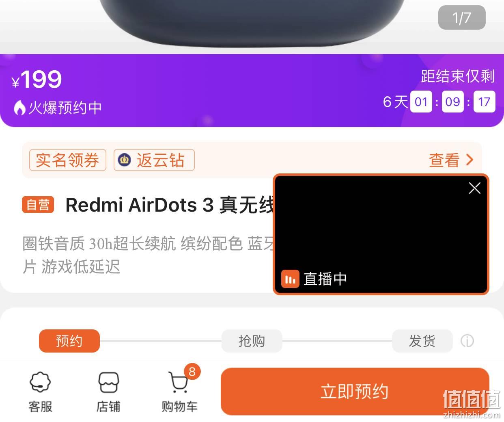Click the 立即预约 reserve button
Image resolution: width=504 pixels, height=422 pixels.
(x=355, y=392)
